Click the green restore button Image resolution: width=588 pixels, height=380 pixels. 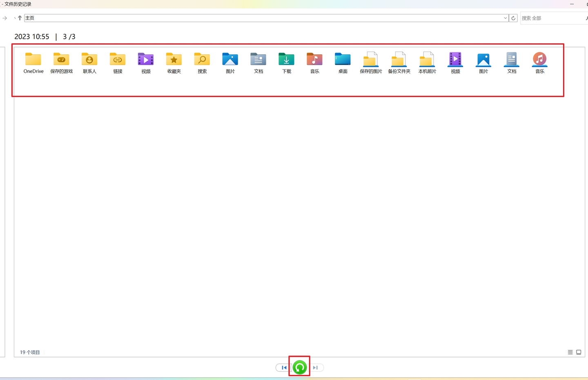pyautogui.click(x=300, y=367)
